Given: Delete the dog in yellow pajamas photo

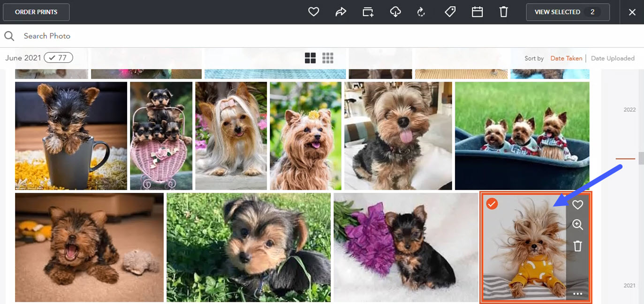Looking at the screenshot, I should pyautogui.click(x=577, y=245).
